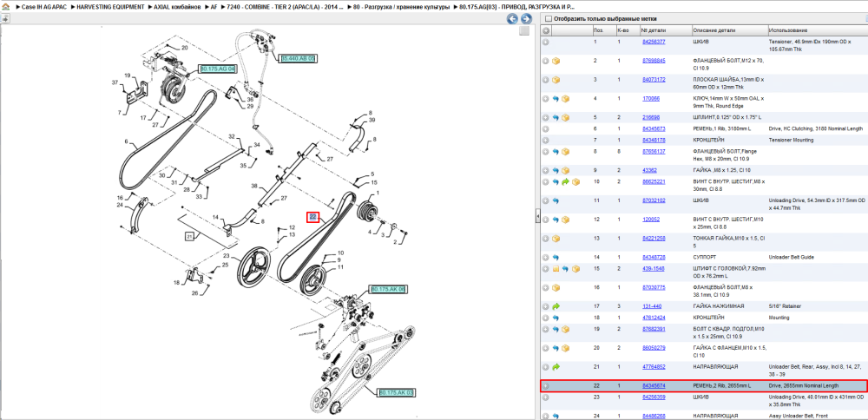The height and width of the screenshot is (420, 868).
Task: Add selected part 84345674 with plus icon
Action: (546, 385)
